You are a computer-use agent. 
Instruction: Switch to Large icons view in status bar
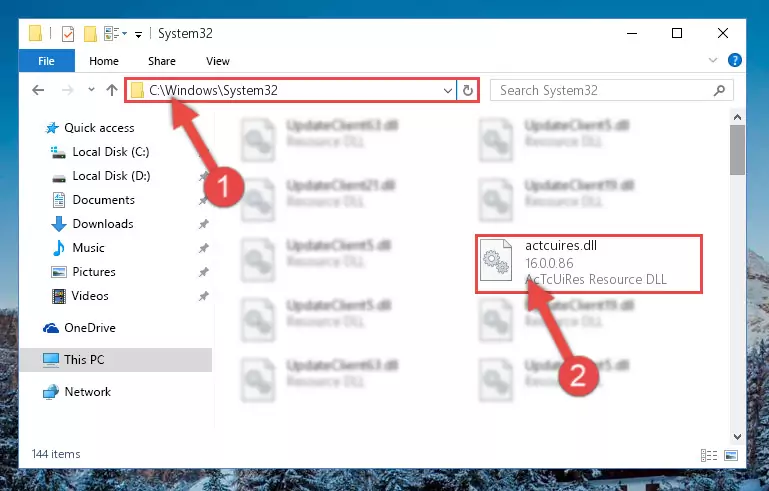tap(731, 455)
